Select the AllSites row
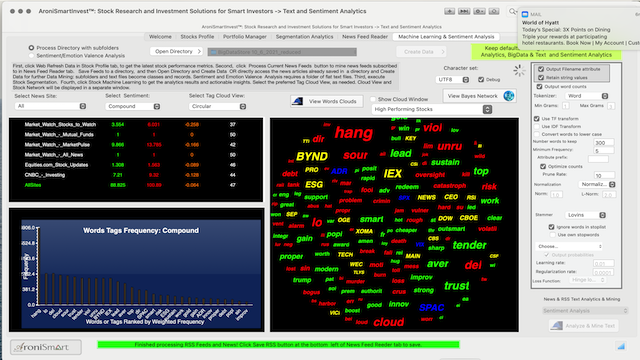Screen dimensions: 640x360 [136, 185]
